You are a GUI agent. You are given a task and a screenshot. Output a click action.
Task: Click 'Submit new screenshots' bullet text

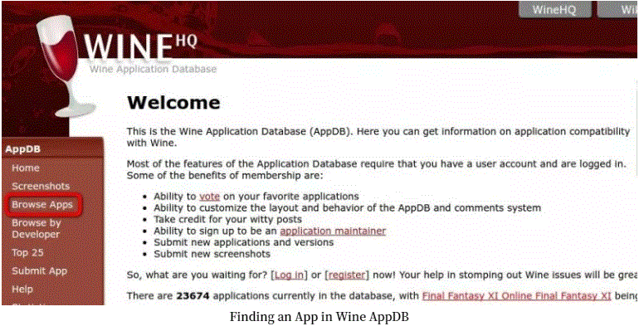pos(212,254)
